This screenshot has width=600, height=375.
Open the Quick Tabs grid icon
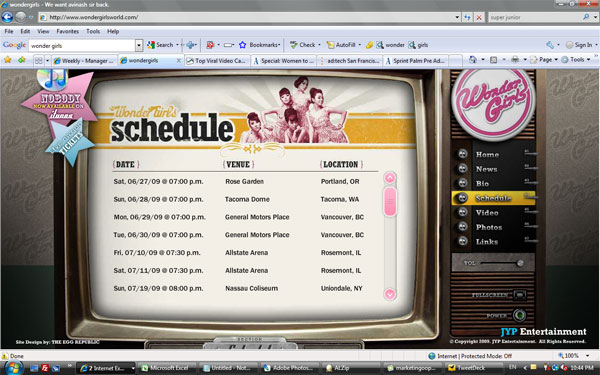[39, 60]
